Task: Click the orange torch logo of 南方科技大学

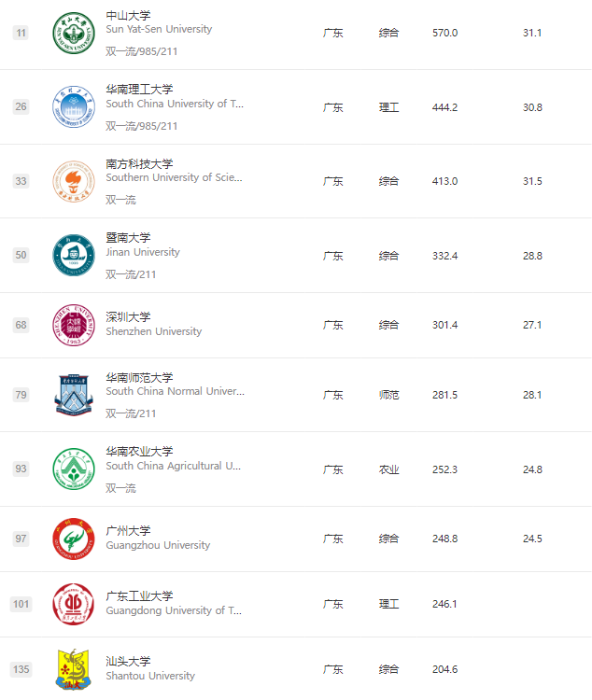Action: coord(74,181)
